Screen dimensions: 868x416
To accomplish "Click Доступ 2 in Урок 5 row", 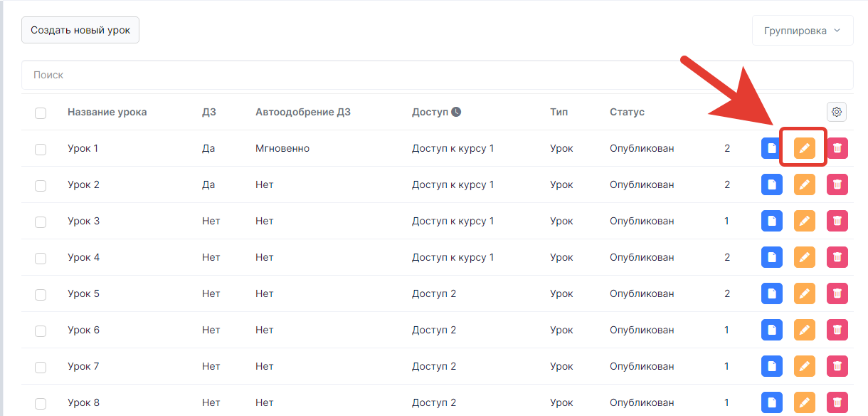I will 434,293.
